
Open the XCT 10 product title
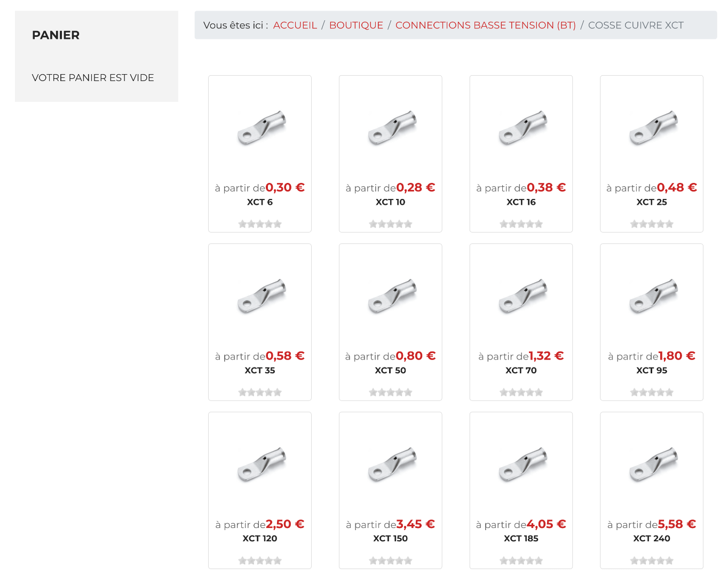[x=390, y=202]
